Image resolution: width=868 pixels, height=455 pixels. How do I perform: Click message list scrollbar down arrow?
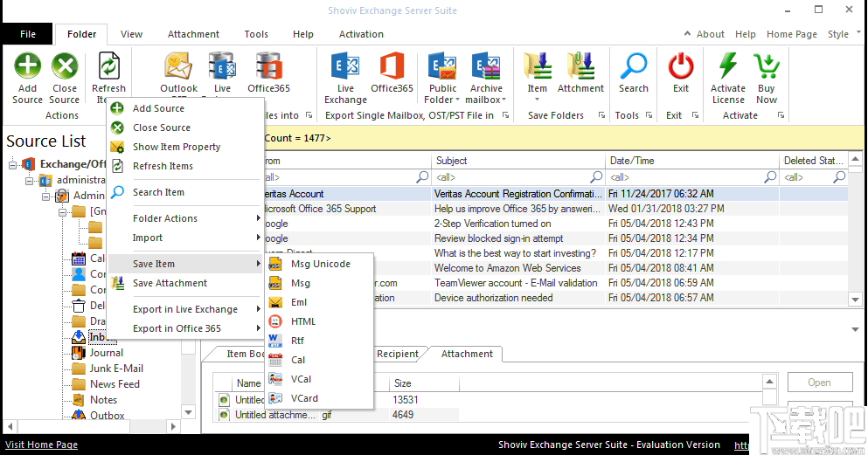(x=855, y=300)
